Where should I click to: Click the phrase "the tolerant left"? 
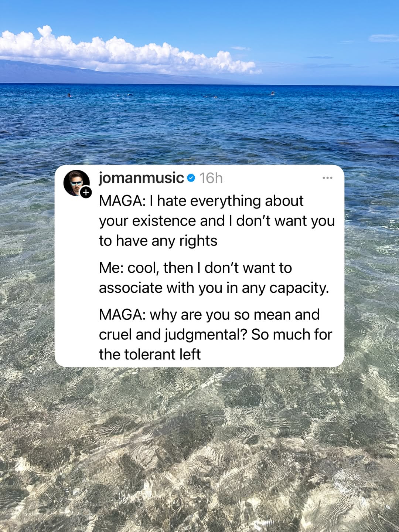pos(150,354)
